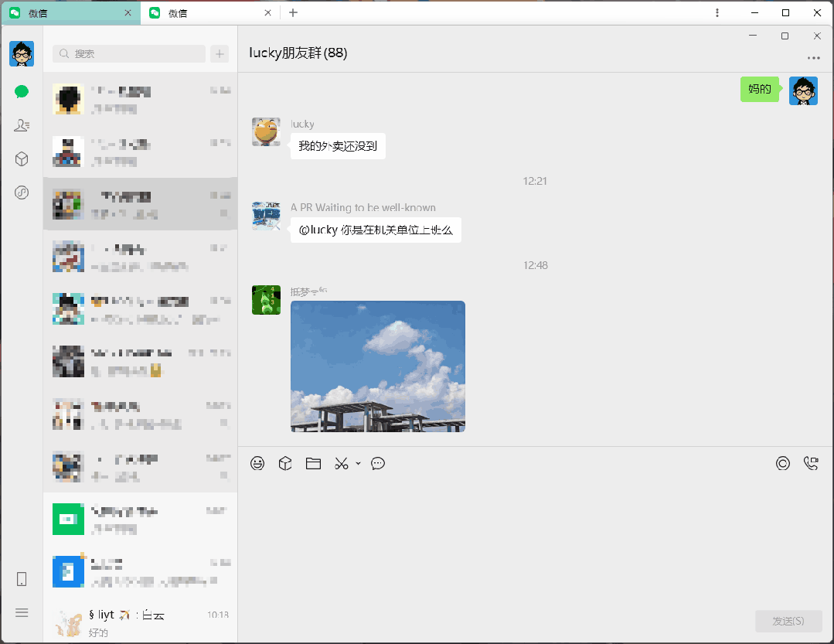This screenshot has height=644, width=834.
Task: Switch to the second 微信 window tab
Action: [x=209, y=13]
